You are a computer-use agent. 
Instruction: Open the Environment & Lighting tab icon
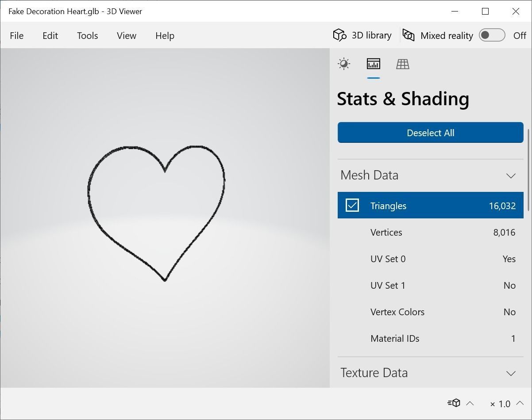344,64
